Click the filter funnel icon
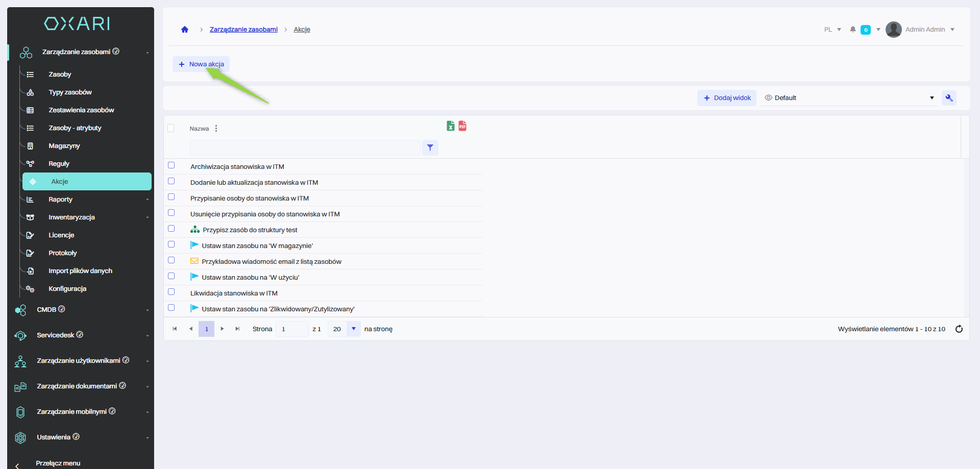980x469 pixels. (430, 148)
